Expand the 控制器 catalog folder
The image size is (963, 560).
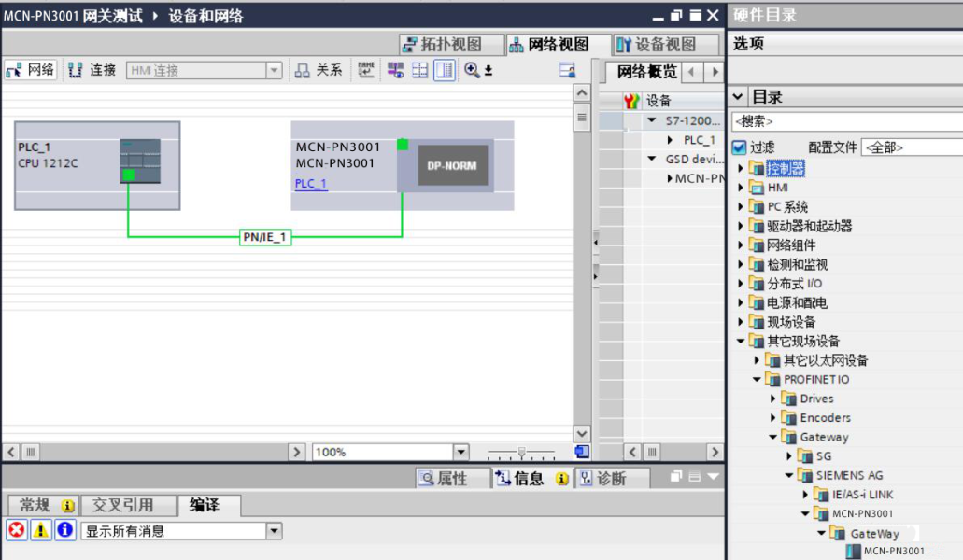point(743,169)
